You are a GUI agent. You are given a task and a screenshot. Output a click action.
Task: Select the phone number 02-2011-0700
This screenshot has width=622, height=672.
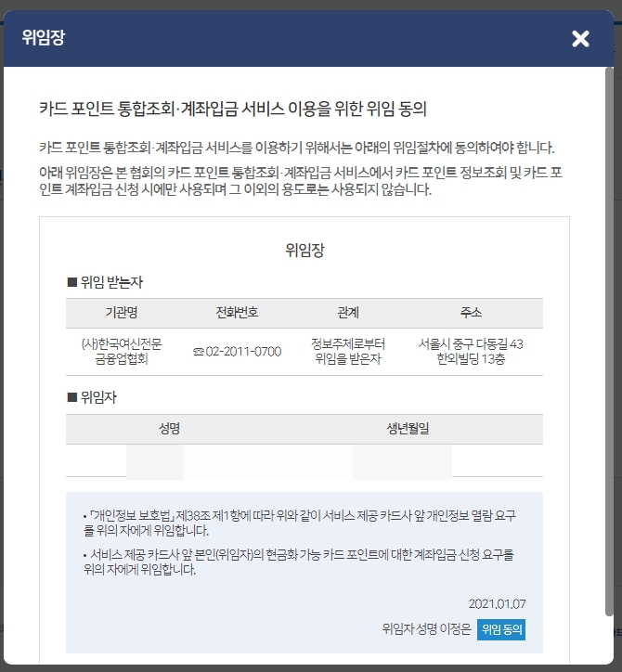pyautogui.click(x=243, y=352)
